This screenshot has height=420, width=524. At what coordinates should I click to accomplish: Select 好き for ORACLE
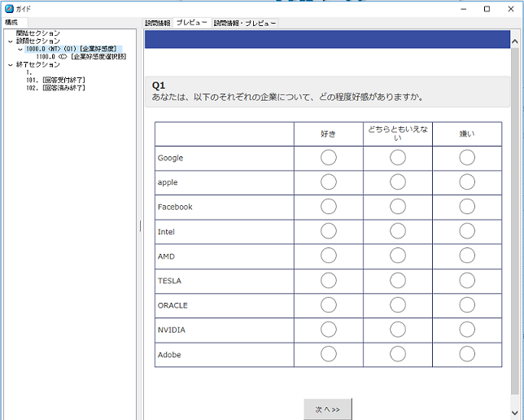pyautogui.click(x=329, y=305)
